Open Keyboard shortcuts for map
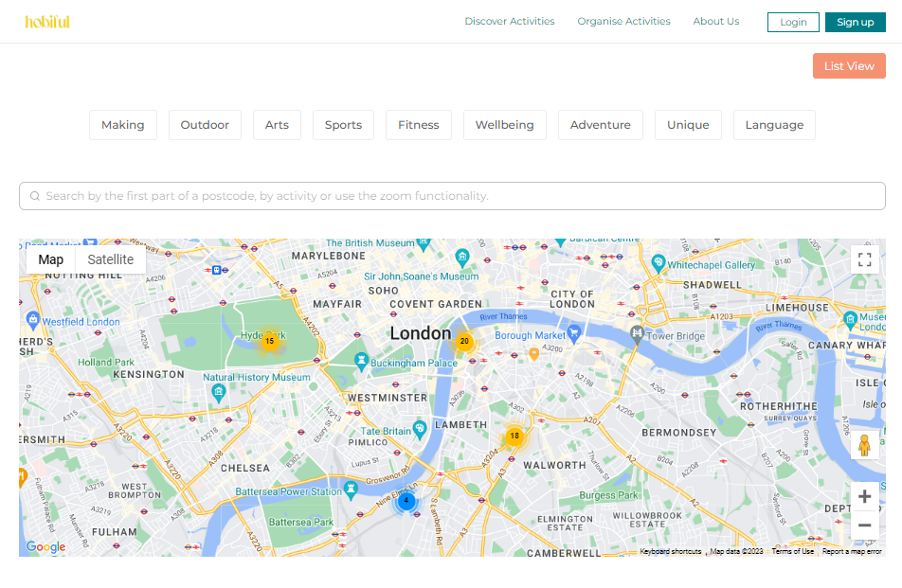 tap(671, 551)
